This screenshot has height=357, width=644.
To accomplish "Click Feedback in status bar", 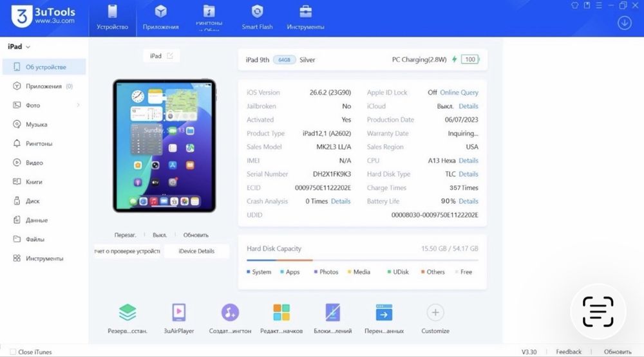I will pyautogui.click(x=569, y=352).
